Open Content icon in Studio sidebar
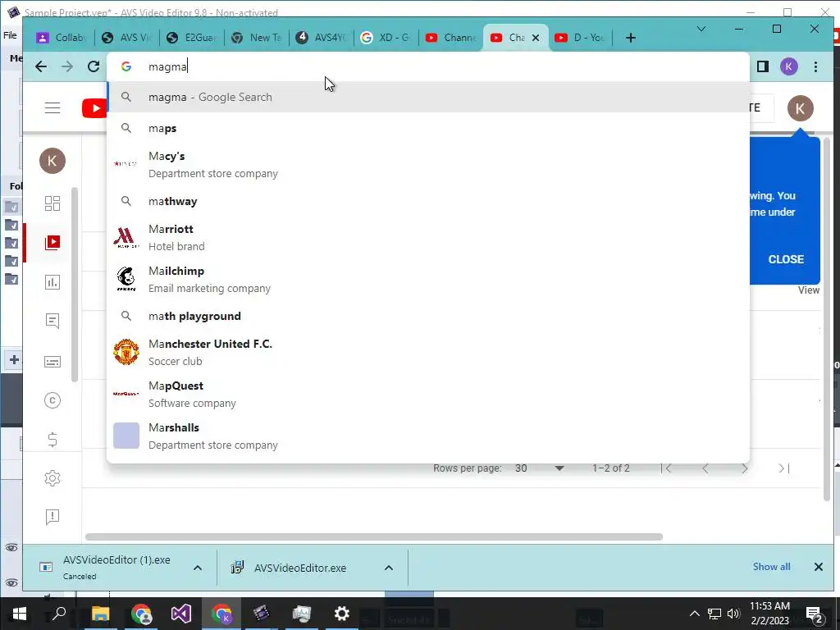840x630 pixels. coord(52,243)
